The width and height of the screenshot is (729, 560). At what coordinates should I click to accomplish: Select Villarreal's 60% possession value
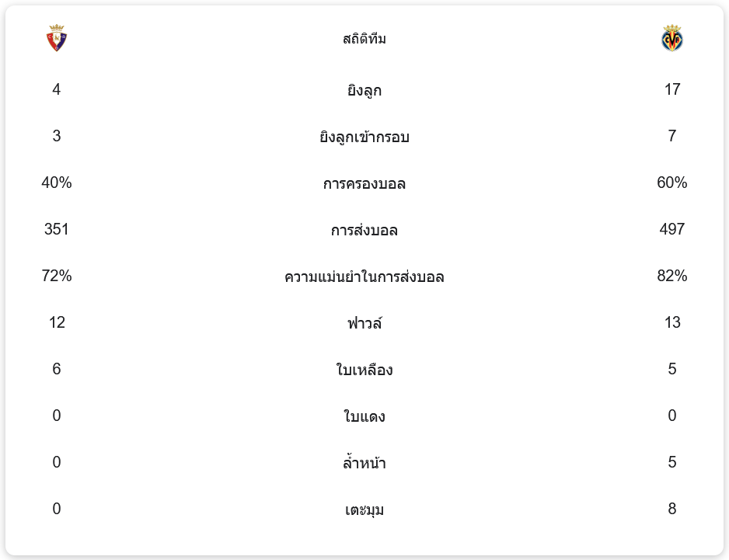(x=672, y=183)
